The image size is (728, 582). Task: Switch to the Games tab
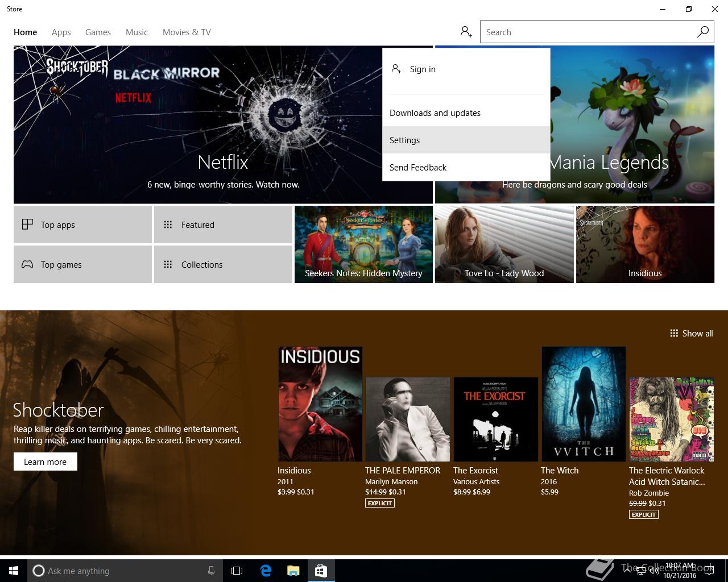click(x=98, y=32)
